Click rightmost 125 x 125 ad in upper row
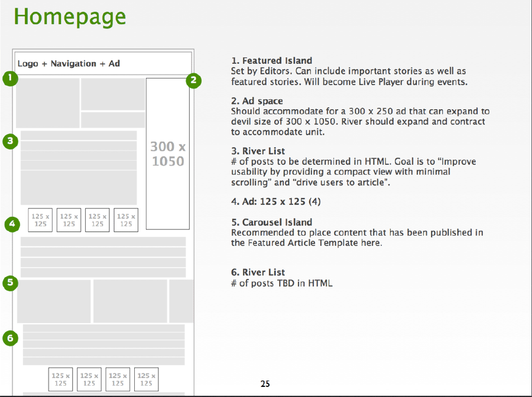The width and height of the screenshot is (532, 397). click(126, 220)
